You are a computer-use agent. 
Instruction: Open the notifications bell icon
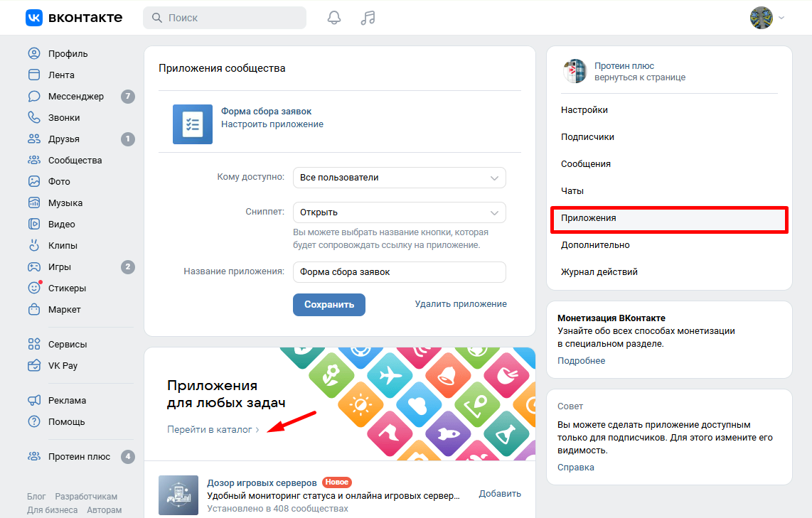pyautogui.click(x=334, y=18)
